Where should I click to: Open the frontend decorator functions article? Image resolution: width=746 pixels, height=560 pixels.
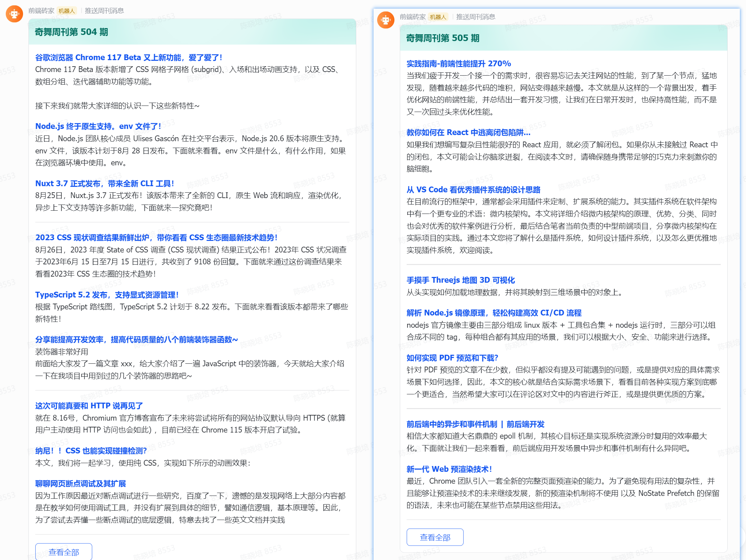click(x=137, y=339)
